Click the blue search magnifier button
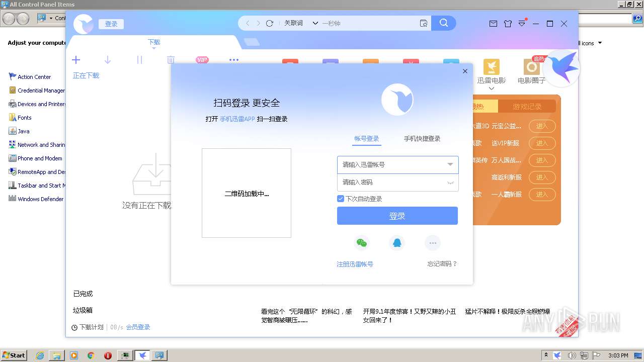The width and height of the screenshot is (644, 362). (x=443, y=23)
